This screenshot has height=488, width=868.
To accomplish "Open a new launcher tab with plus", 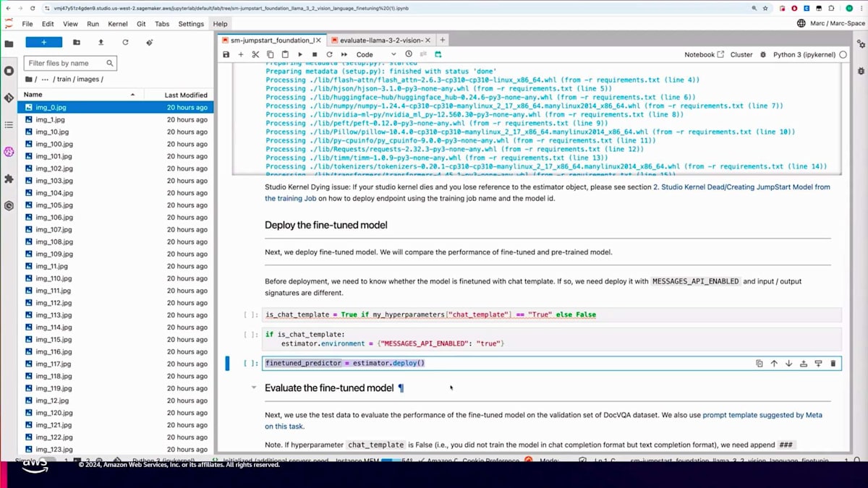I will (x=443, y=40).
